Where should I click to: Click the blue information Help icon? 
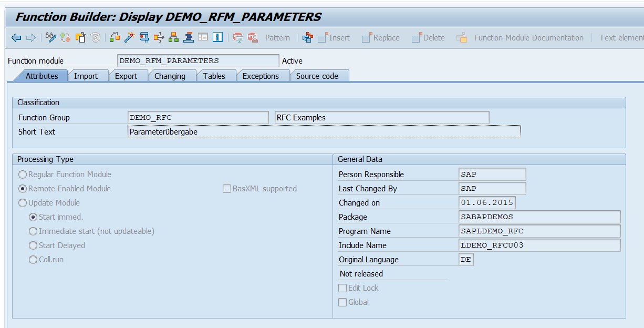(218, 38)
